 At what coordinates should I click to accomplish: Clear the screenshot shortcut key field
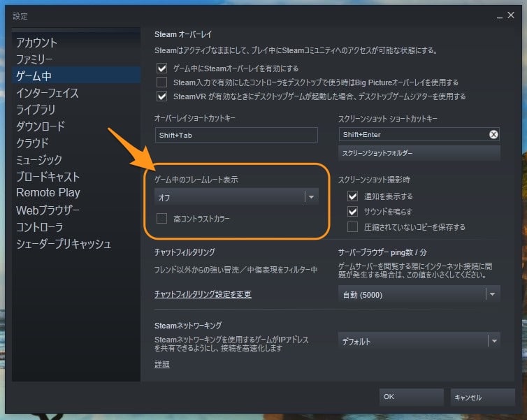493,135
